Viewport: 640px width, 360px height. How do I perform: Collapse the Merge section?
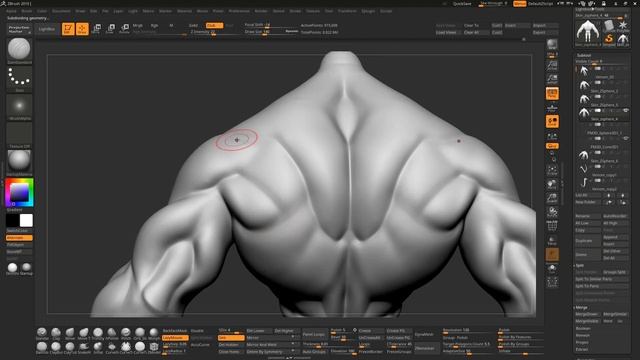(581, 307)
